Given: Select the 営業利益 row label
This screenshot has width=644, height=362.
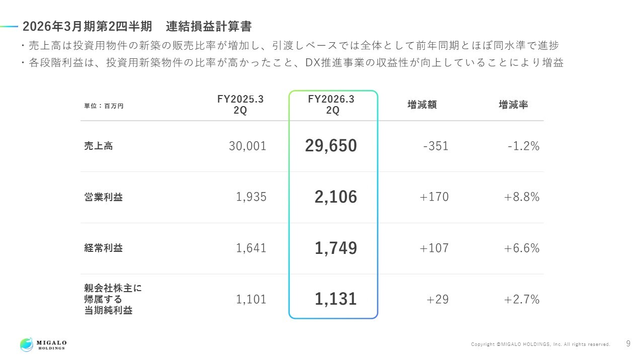Looking at the screenshot, I should (x=104, y=197).
